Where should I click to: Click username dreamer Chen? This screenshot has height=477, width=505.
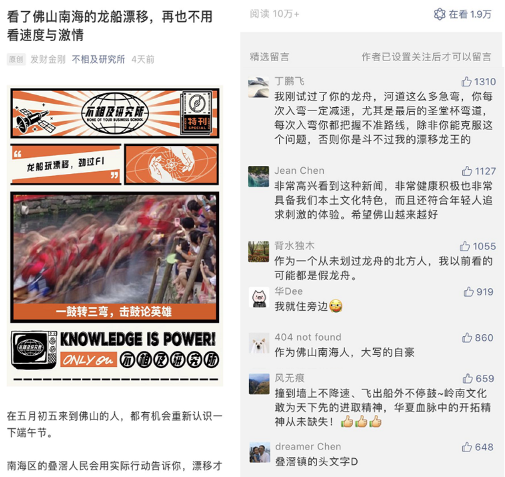point(308,446)
